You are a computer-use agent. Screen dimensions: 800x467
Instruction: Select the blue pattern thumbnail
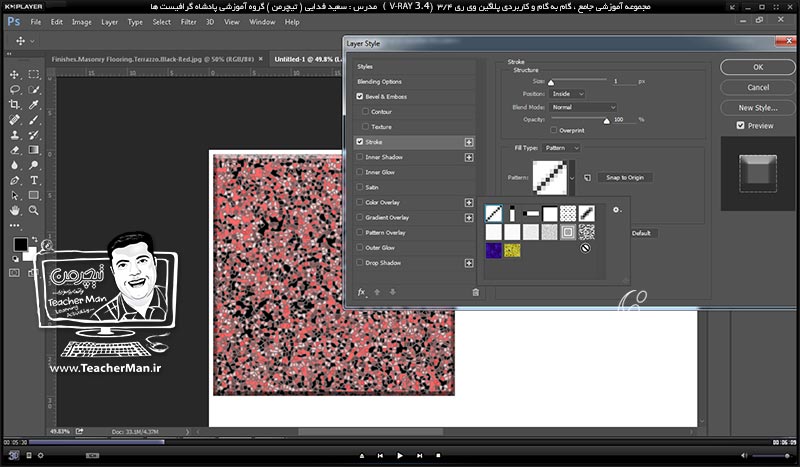[493, 250]
